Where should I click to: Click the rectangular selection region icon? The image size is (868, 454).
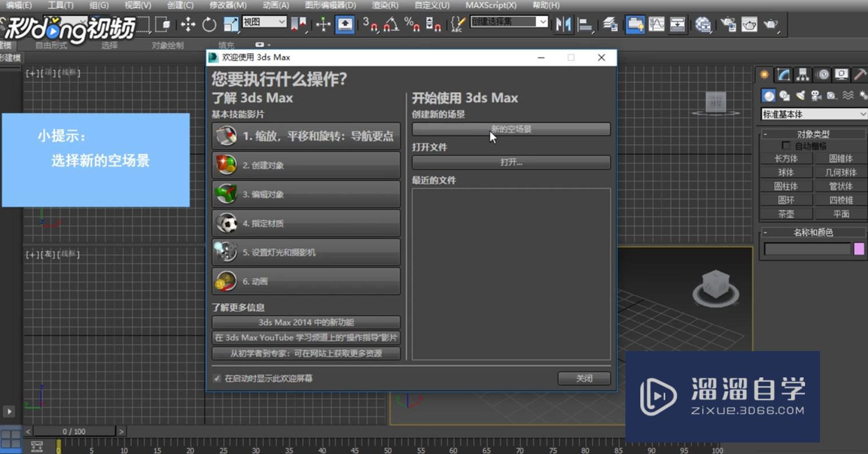click(x=142, y=24)
